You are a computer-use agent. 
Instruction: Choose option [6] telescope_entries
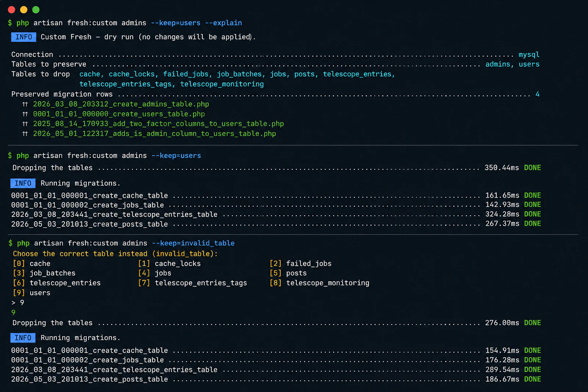click(x=57, y=283)
